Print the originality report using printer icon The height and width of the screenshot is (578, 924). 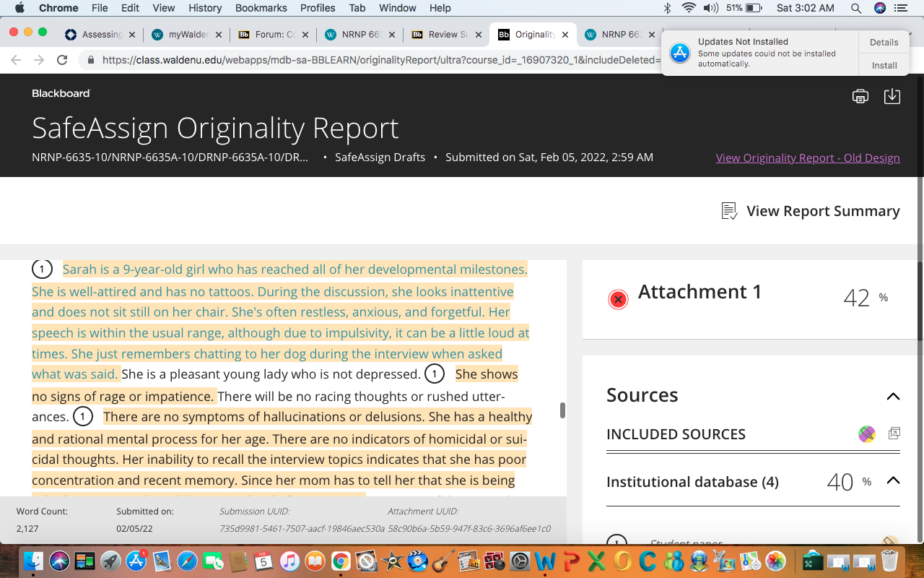pos(860,96)
